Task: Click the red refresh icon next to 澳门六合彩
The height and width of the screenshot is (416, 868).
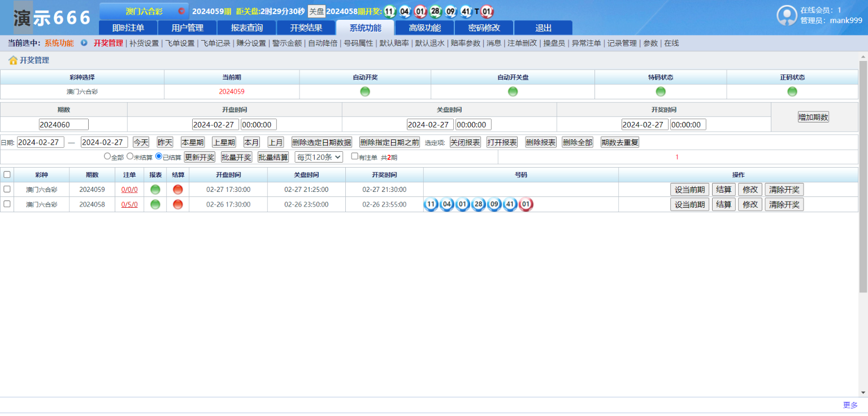Action: (x=181, y=11)
